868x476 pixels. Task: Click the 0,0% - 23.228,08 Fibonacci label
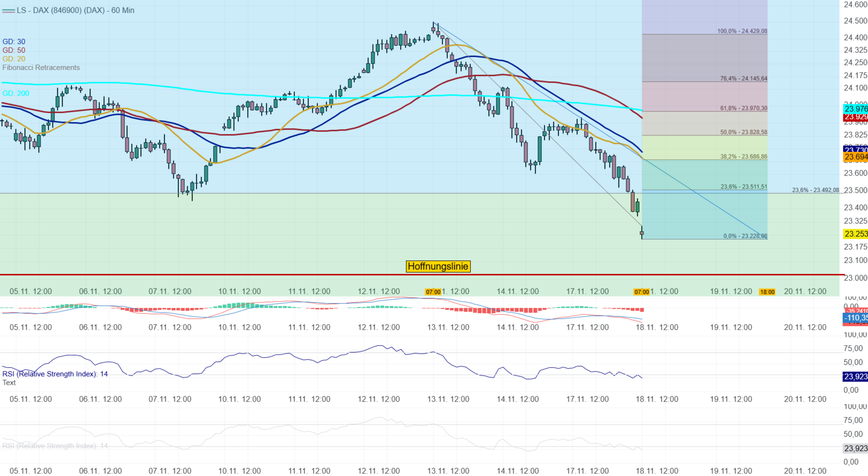pos(745,236)
